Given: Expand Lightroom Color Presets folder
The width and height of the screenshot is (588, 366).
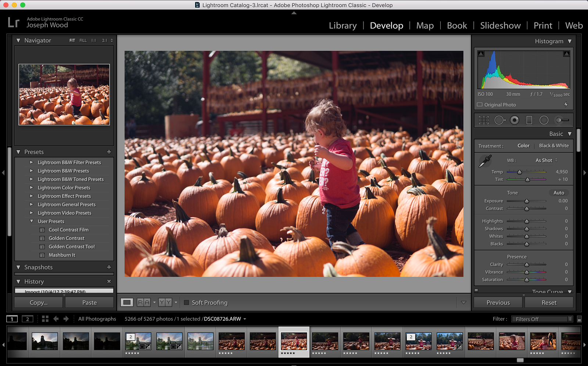Looking at the screenshot, I should tap(31, 188).
